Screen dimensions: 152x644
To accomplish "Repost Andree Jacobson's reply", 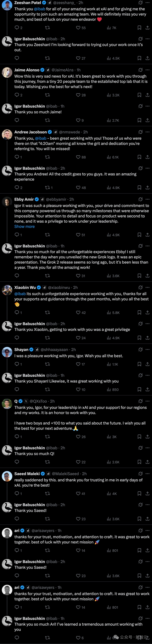I will point(47,157).
